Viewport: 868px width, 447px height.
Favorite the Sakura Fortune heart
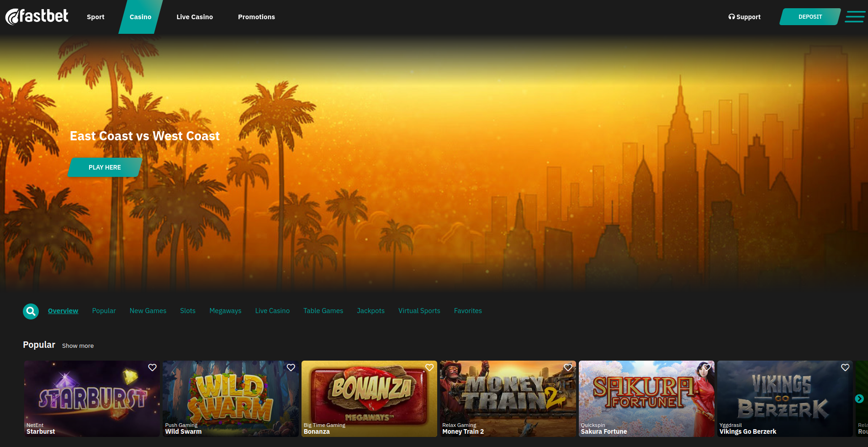pos(707,367)
